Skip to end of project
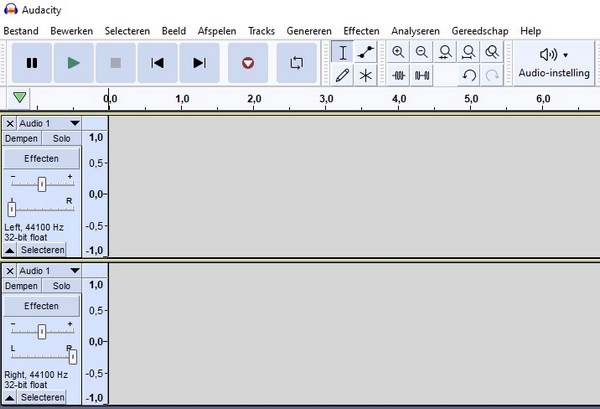The height and width of the screenshot is (409, 600). pos(199,63)
